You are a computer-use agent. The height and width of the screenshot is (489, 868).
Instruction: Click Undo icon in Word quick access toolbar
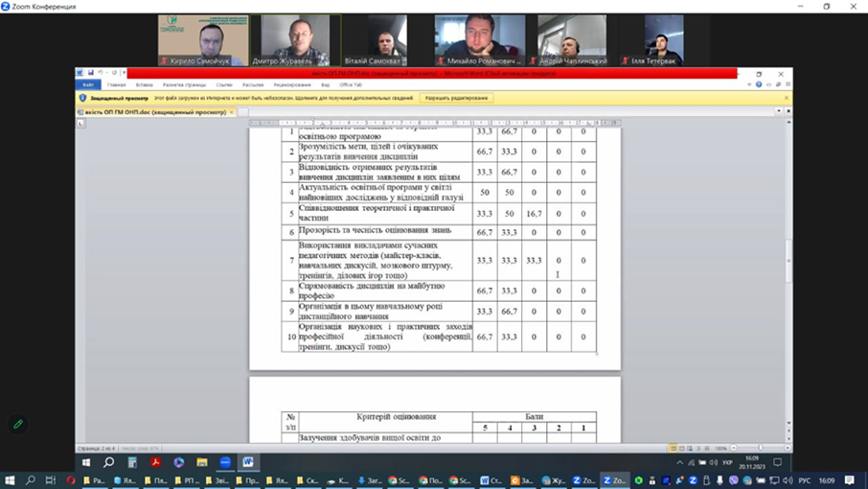tap(101, 73)
